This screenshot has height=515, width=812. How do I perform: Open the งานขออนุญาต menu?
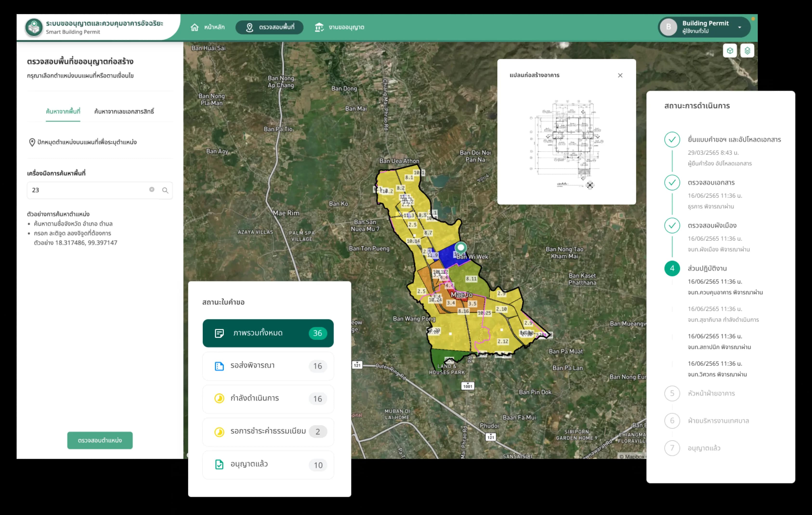point(340,27)
